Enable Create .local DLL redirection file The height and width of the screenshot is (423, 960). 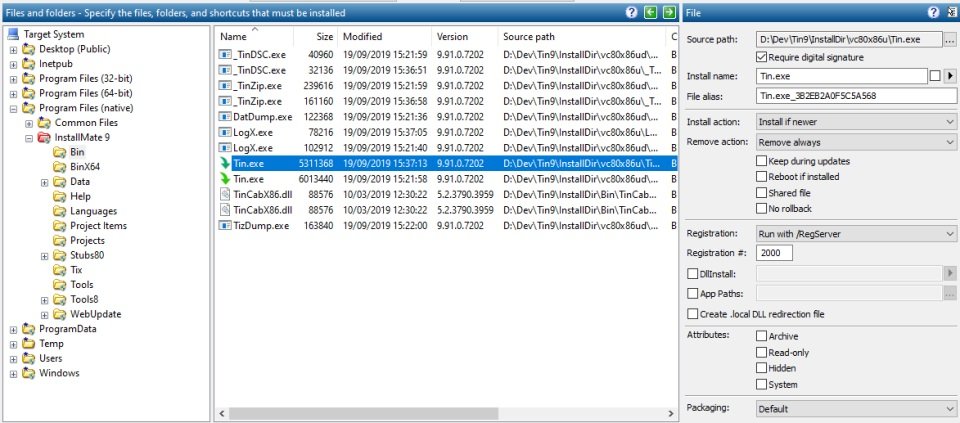coord(692,314)
